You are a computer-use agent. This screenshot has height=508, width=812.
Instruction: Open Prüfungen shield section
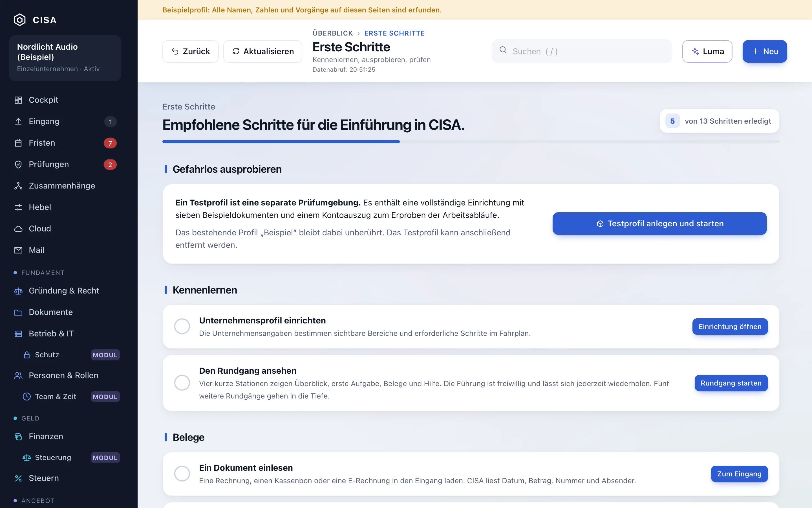click(65, 164)
